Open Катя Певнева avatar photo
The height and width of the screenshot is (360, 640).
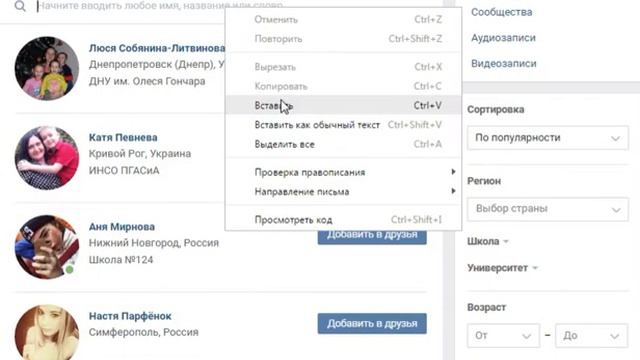click(x=47, y=158)
